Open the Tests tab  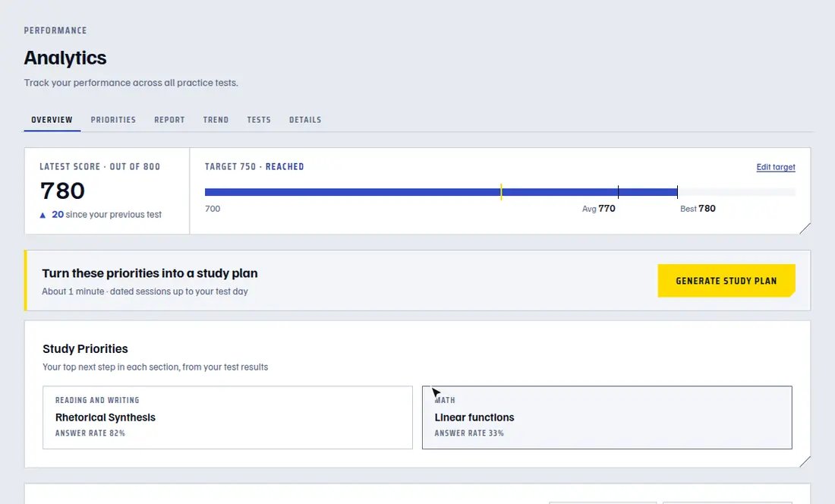259,120
